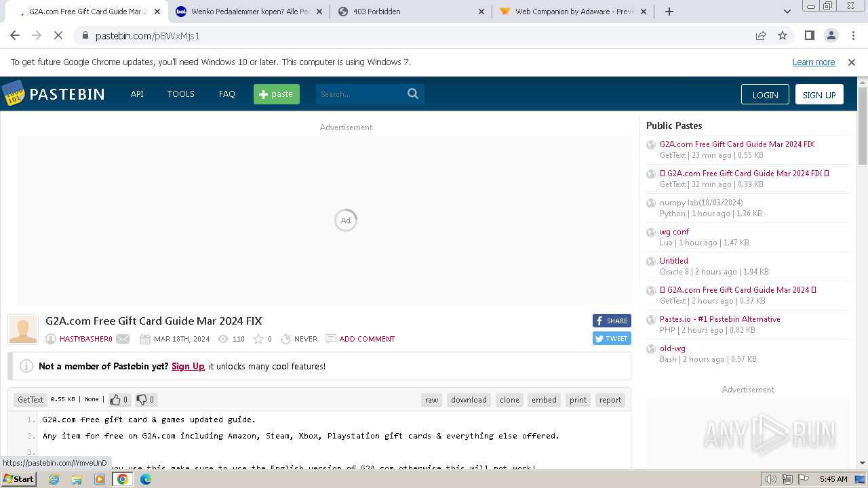Click the taskbar clock showing 5:45 AM
868x488 pixels.
[833, 479]
